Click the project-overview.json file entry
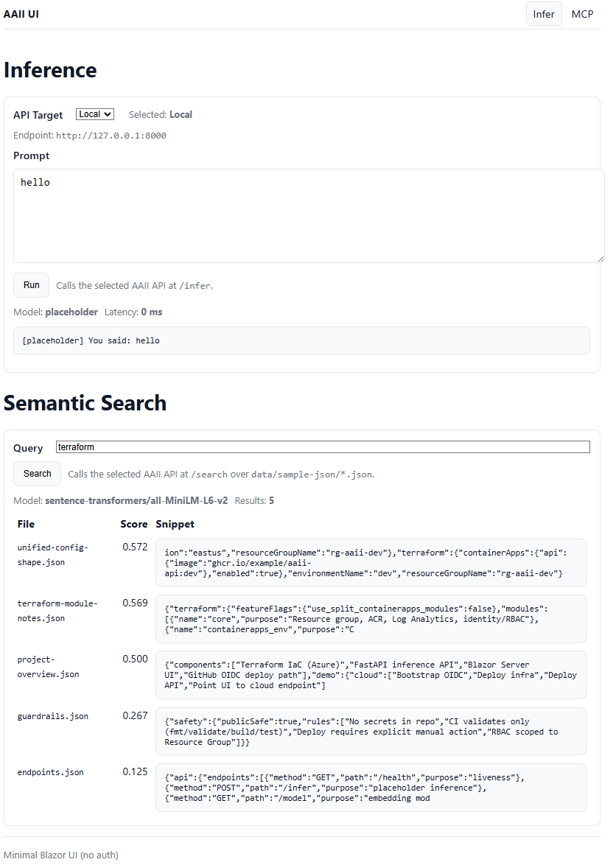The width and height of the screenshot is (616, 865). (48, 666)
